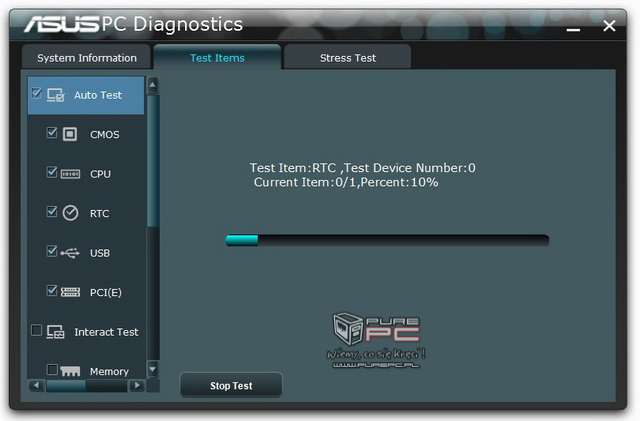Viewport: 640px width, 421px height.
Task: Click the Interact Test icon
Action: [x=56, y=332]
